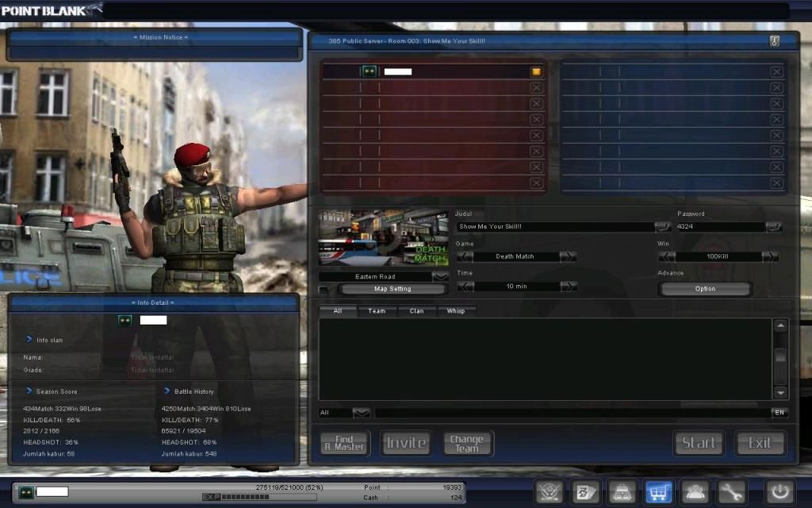Click the Start button
This screenshot has width=812, height=508.
coord(699,443)
